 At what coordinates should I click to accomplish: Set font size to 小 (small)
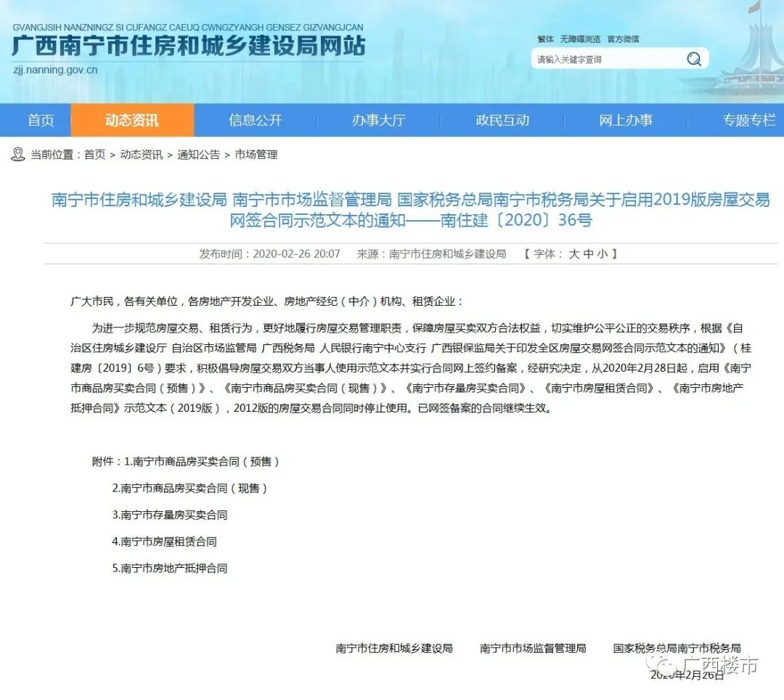coord(603,254)
